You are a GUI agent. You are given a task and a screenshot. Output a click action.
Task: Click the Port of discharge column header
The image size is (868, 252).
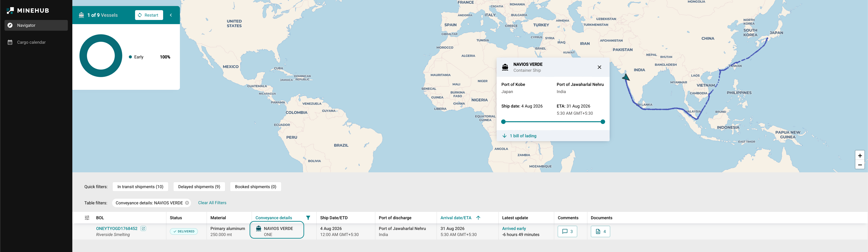click(x=395, y=218)
